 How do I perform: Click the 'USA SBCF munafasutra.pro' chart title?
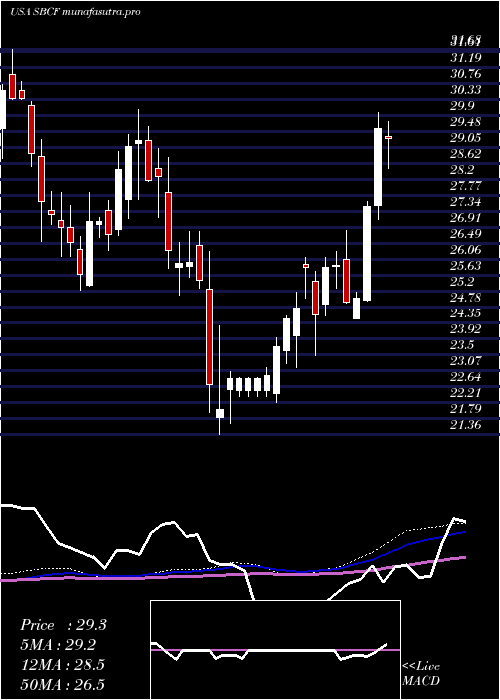(x=75, y=12)
